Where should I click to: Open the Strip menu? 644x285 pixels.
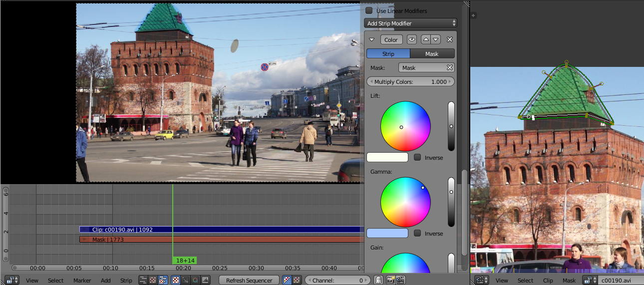tap(126, 280)
